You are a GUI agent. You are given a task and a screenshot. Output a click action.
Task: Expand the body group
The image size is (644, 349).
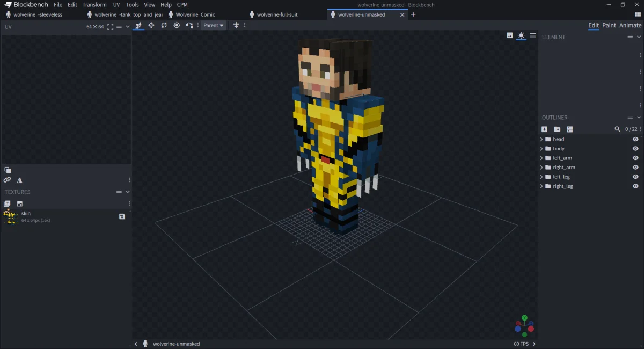tap(541, 149)
